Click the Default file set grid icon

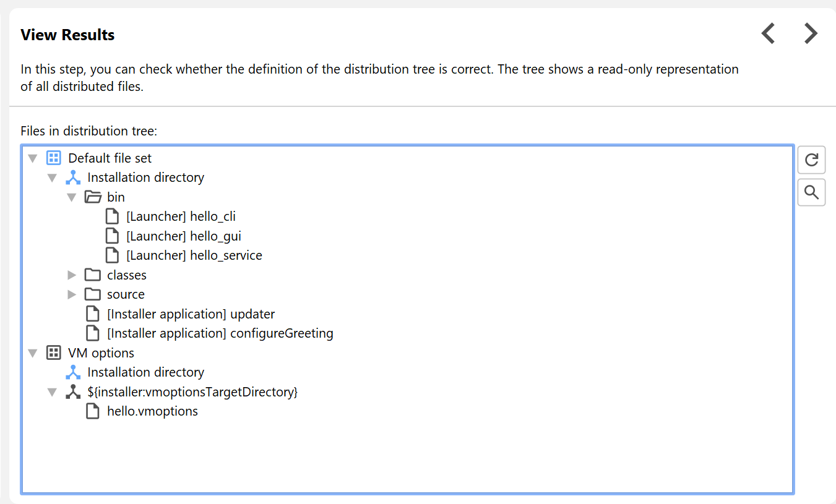(x=54, y=158)
